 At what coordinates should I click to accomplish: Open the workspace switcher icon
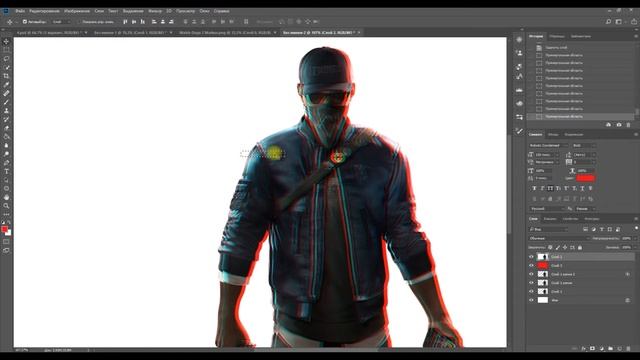[619, 22]
